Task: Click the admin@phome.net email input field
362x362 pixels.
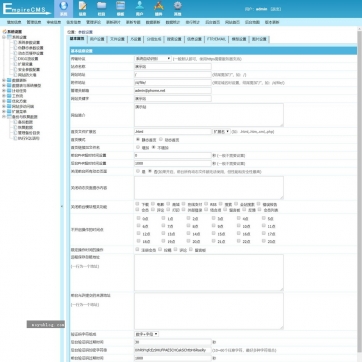Action: 173,91
